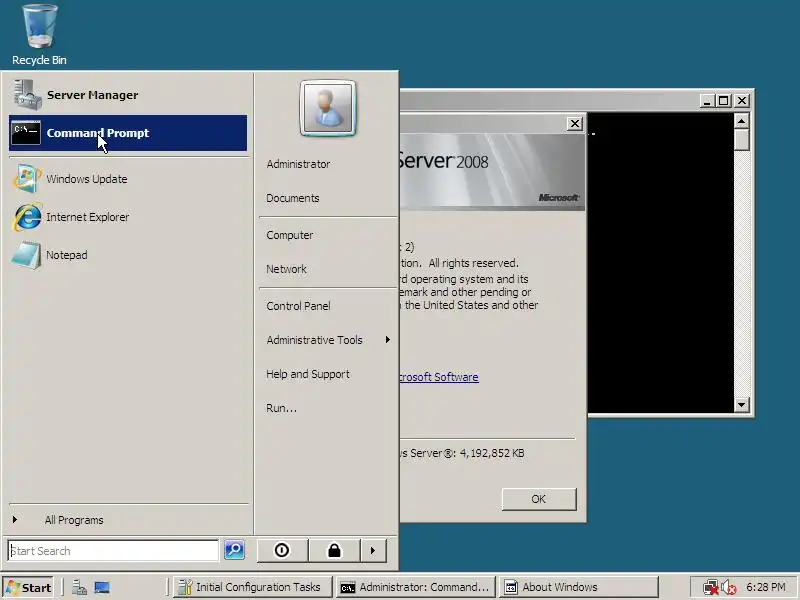Click OK in About Windows dialog

[539, 499]
